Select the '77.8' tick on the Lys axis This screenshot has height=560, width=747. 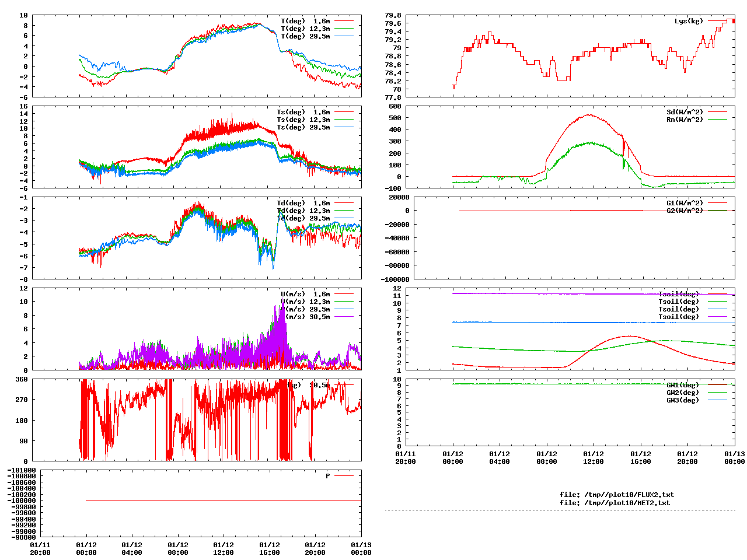click(393, 97)
